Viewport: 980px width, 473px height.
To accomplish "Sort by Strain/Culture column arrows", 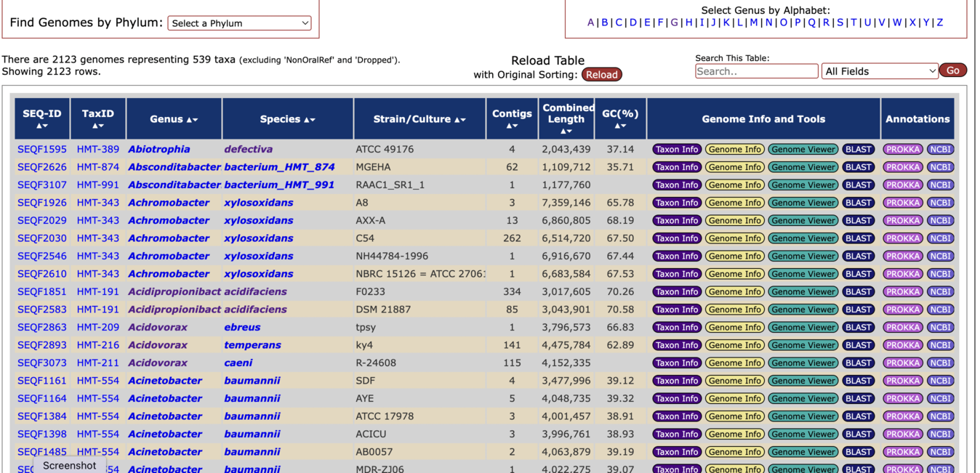I will tap(459, 120).
